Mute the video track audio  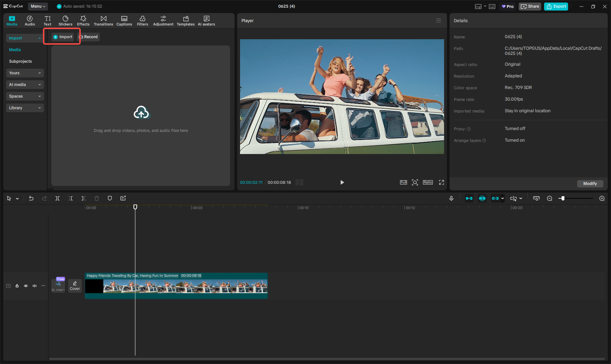pyautogui.click(x=34, y=286)
